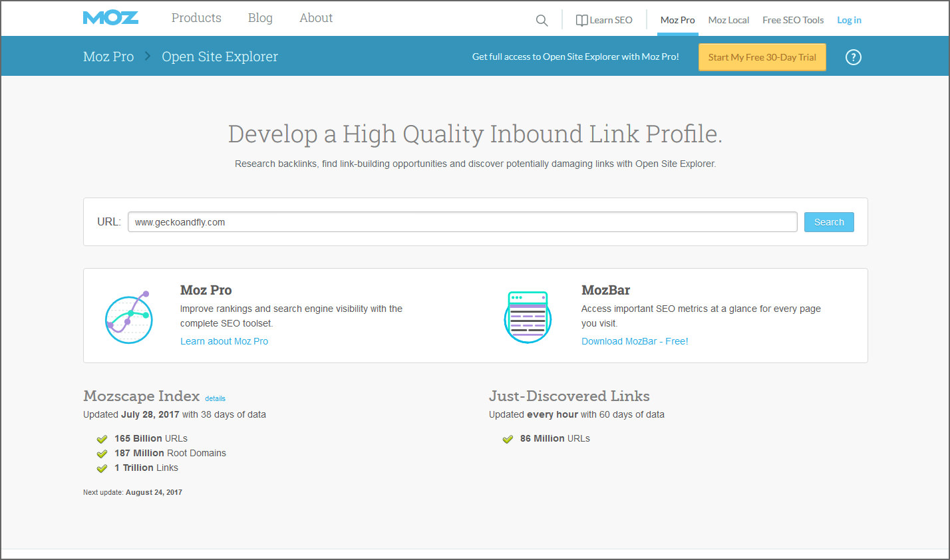Viewport: 950px width, 560px height.
Task: Click the breadcrumb chevron after Moz Pro
Action: click(148, 57)
